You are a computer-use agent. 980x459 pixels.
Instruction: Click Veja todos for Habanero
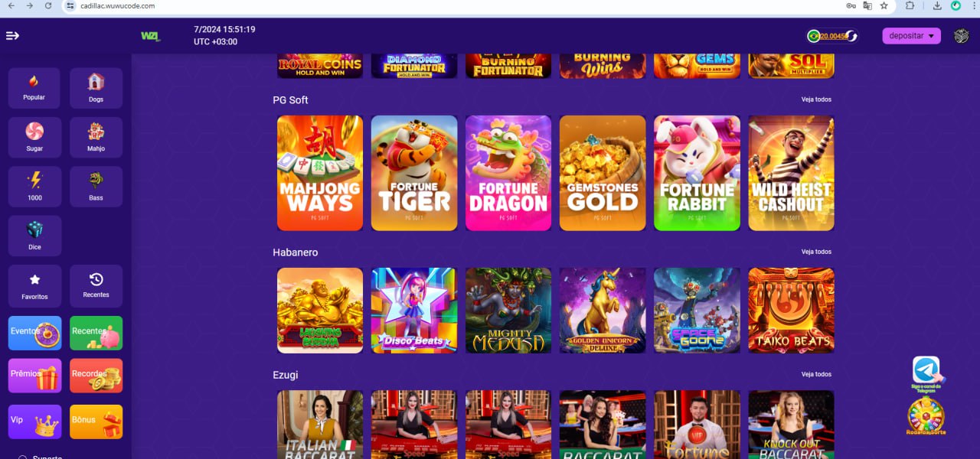(x=816, y=252)
